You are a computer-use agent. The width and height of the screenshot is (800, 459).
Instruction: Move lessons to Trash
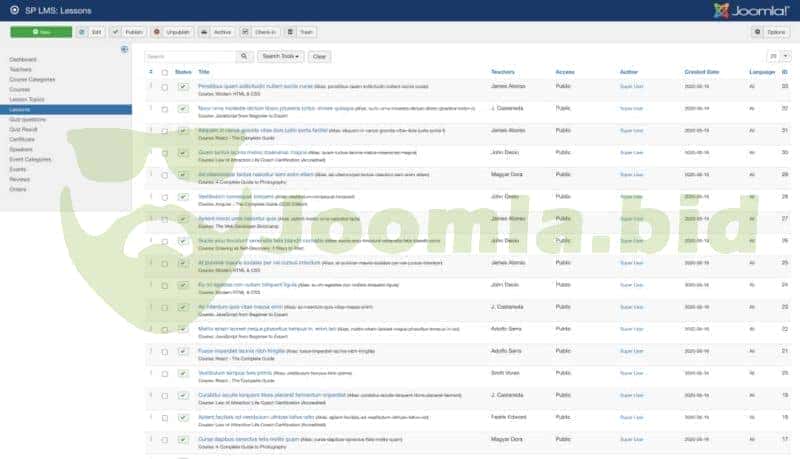pos(303,32)
